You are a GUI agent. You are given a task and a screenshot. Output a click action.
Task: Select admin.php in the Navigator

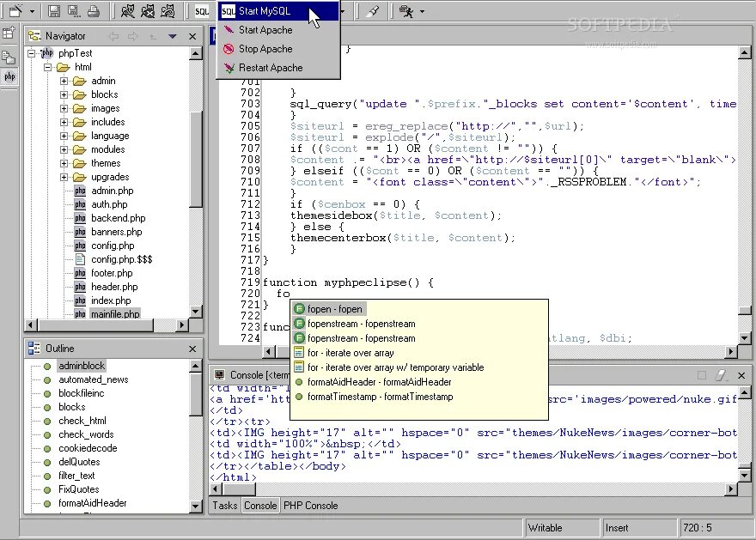(112, 191)
